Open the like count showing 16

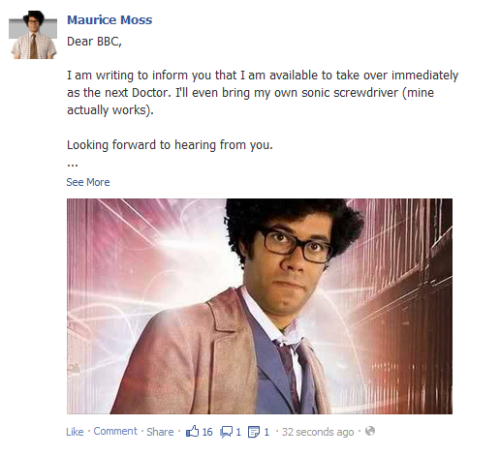point(207,432)
